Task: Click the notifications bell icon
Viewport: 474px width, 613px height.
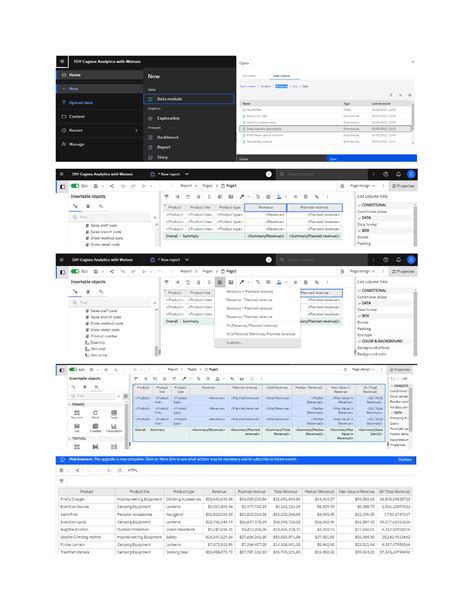Action: click(x=398, y=174)
